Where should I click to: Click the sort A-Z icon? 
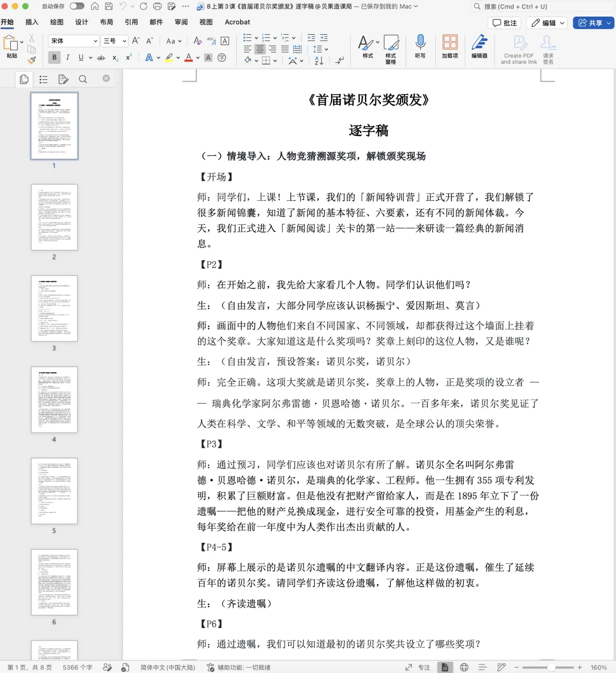pos(319,61)
